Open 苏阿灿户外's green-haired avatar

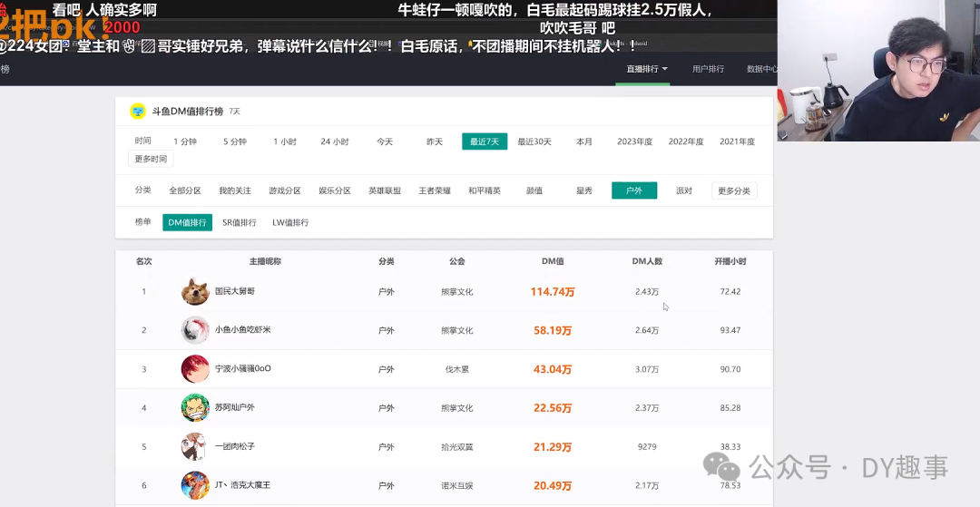195,408
